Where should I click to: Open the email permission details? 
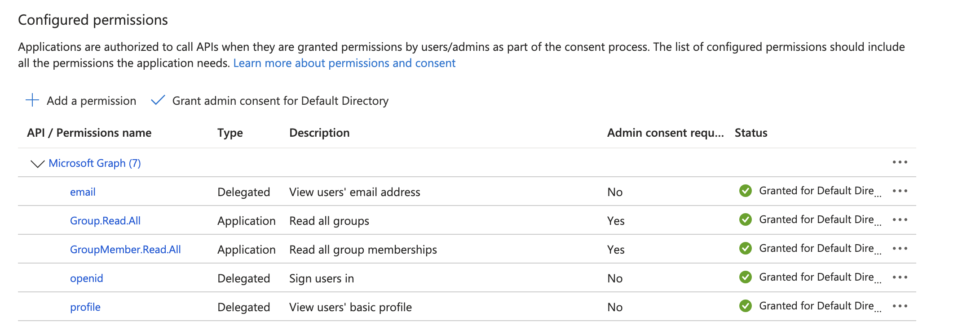coord(83,192)
